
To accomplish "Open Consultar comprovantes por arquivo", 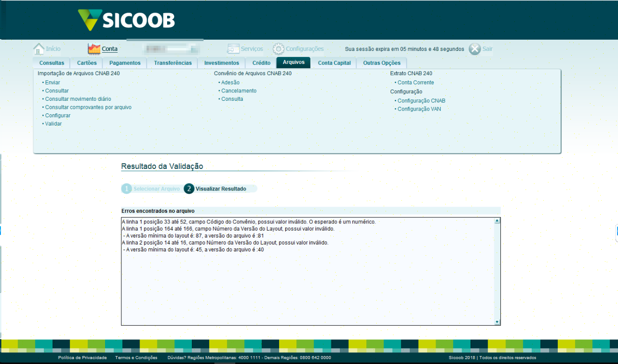I will [x=88, y=107].
